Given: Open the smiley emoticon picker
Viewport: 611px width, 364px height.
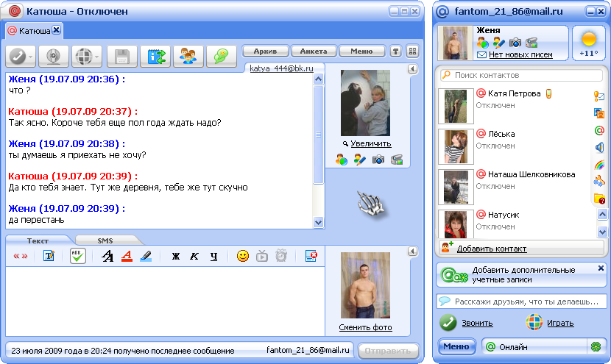Looking at the screenshot, I should tap(243, 256).
